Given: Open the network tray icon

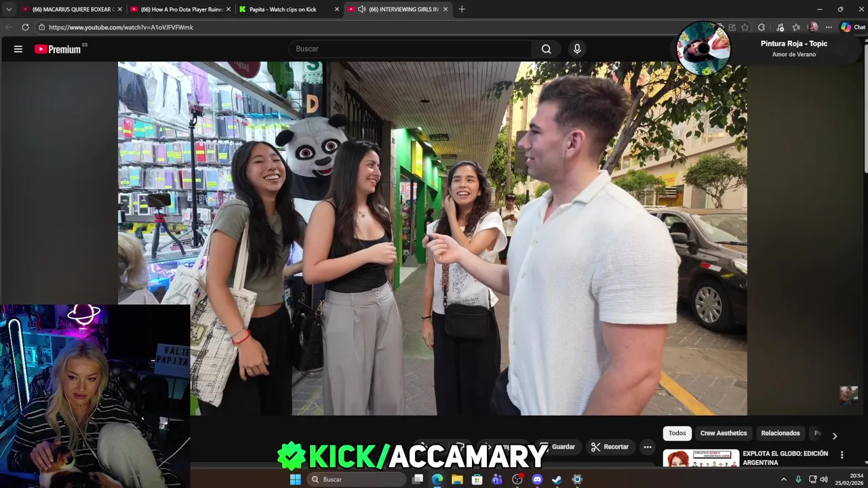Looking at the screenshot, I should point(812,479).
